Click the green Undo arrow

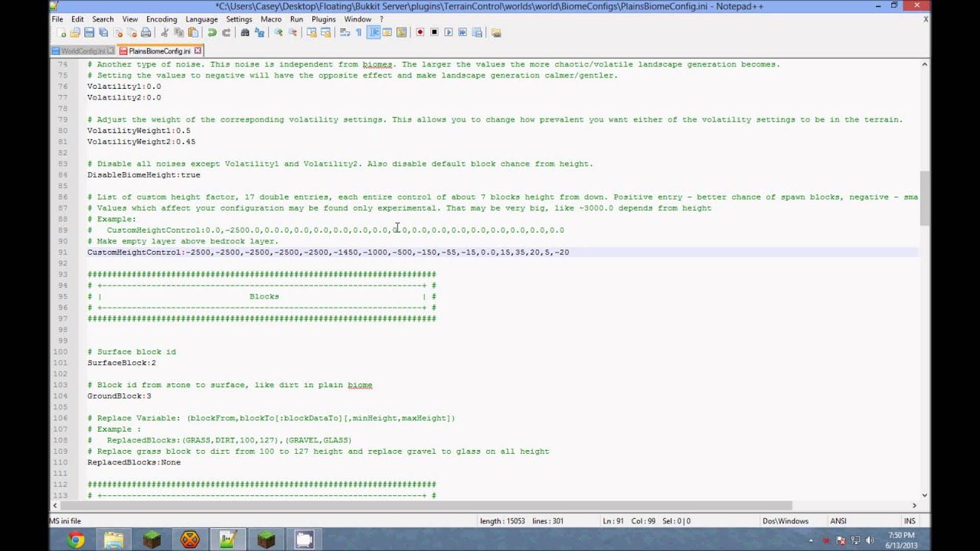pyautogui.click(x=211, y=32)
